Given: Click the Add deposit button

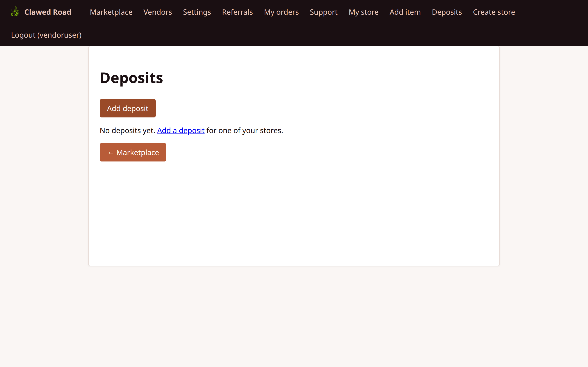Looking at the screenshot, I should (127, 108).
